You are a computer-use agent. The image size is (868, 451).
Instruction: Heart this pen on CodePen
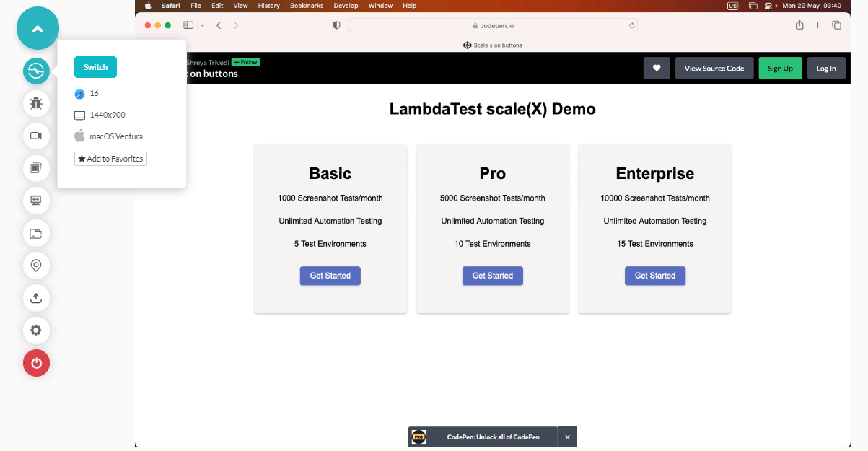click(656, 68)
